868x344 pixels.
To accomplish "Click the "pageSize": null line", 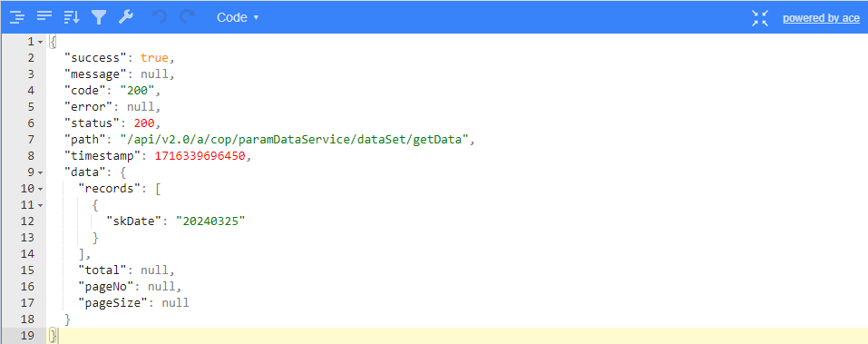I will click(x=457, y=302).
